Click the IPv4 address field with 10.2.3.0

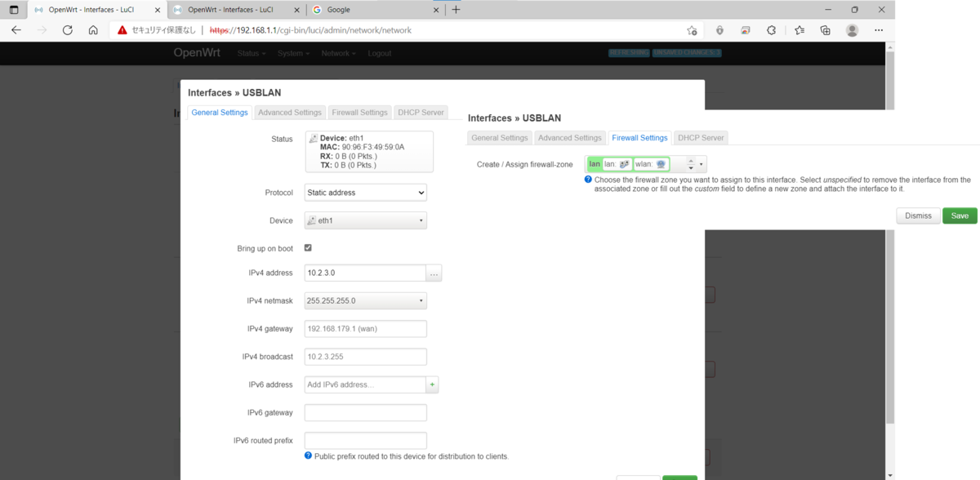click(365, 273)
